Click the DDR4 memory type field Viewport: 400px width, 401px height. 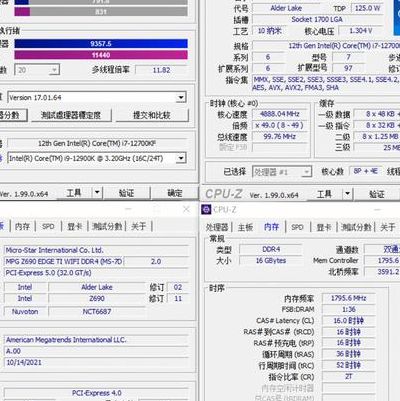(271, 249)
